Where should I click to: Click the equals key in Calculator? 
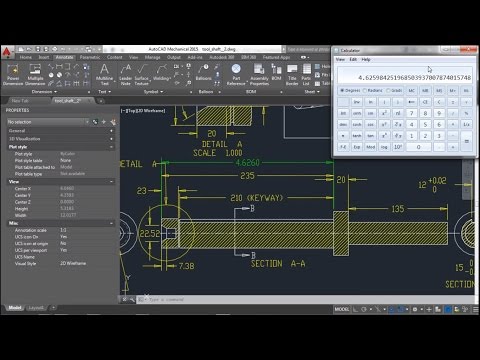(466, 141)
